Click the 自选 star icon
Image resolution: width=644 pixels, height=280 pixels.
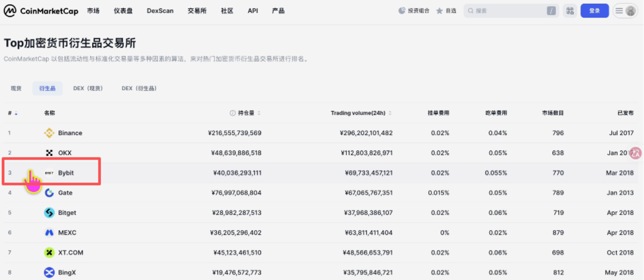click(x=440, y=10)
